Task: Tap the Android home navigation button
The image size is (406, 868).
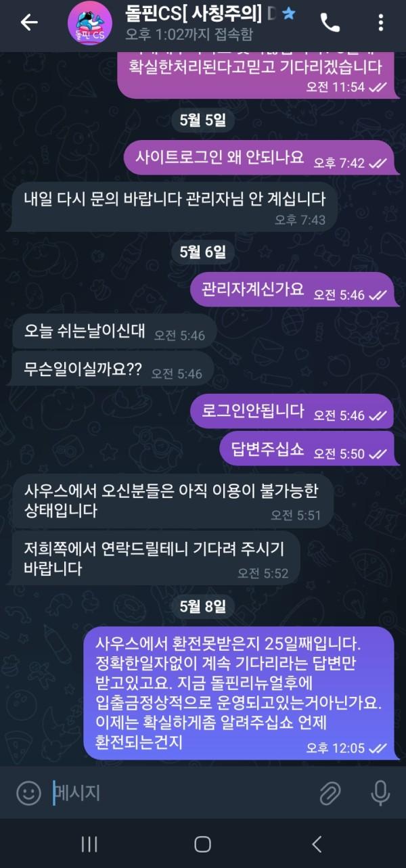Action: pos(202,844)
